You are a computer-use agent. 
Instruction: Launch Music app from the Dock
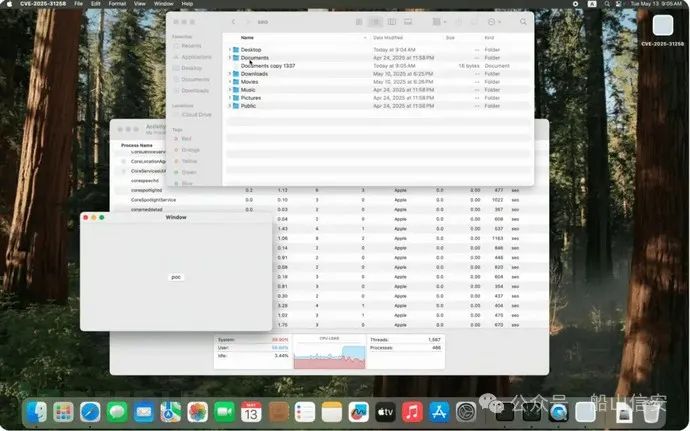coord(412,412)
